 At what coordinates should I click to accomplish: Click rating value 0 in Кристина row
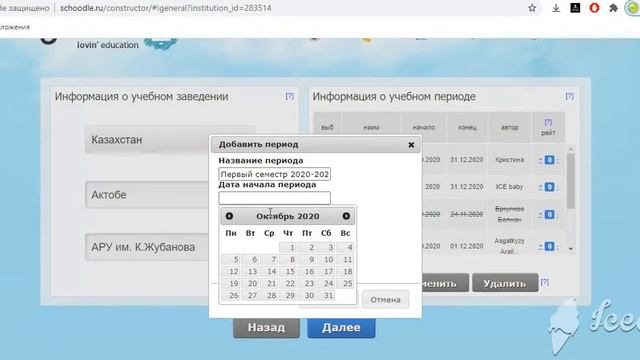(549, 160)
